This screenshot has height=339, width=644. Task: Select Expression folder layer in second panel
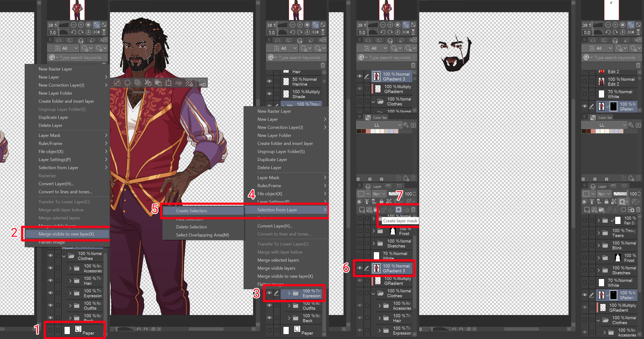[x=301, y=293]
